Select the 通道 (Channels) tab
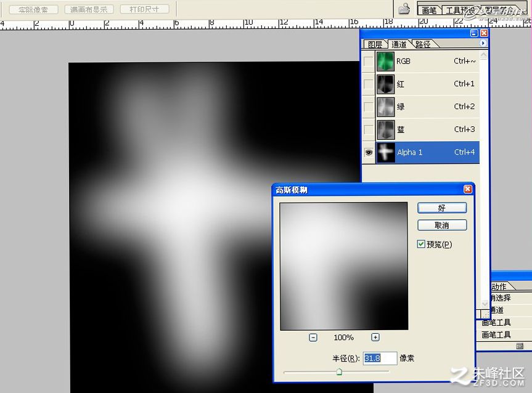This screenshot has height=393, width=532. 399,44
